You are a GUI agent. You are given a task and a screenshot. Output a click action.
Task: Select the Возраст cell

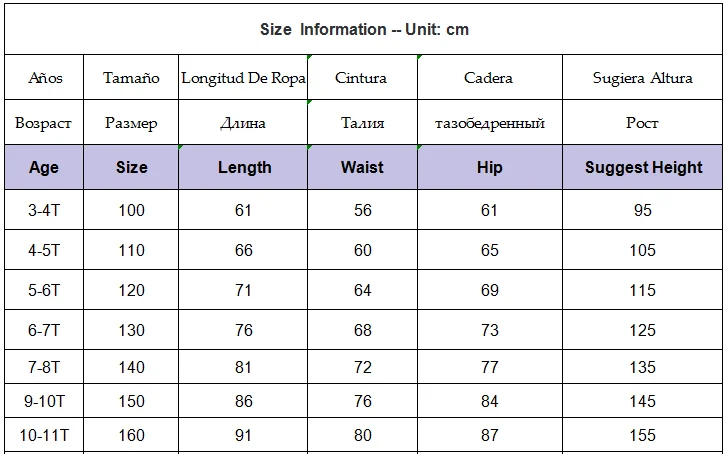[44, 122]
